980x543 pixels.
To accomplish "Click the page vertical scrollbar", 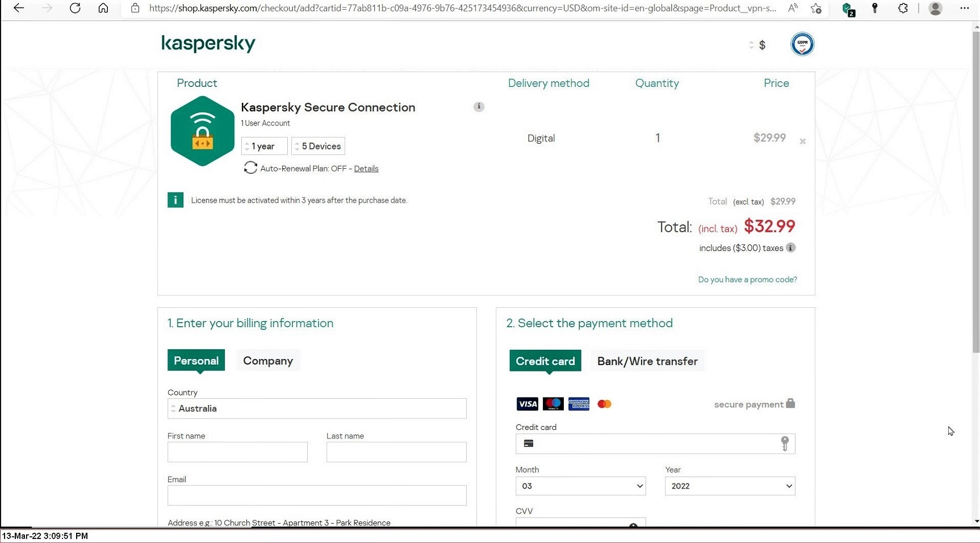I will point(976,193).
